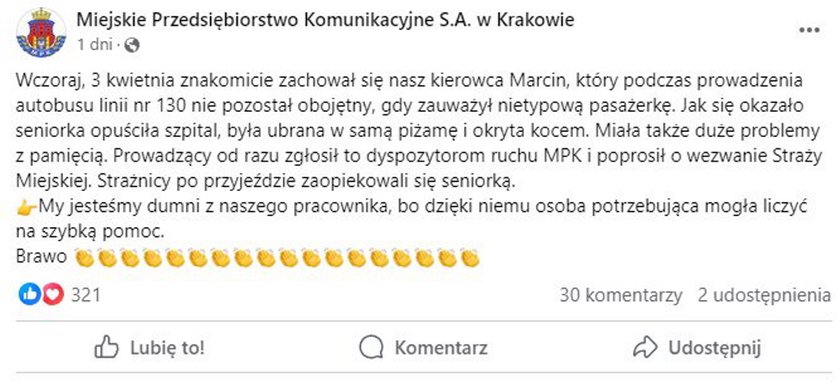Open the three-dot post options menu
Viewport: 840px width, 388px height.
click(x=809, y=31)
